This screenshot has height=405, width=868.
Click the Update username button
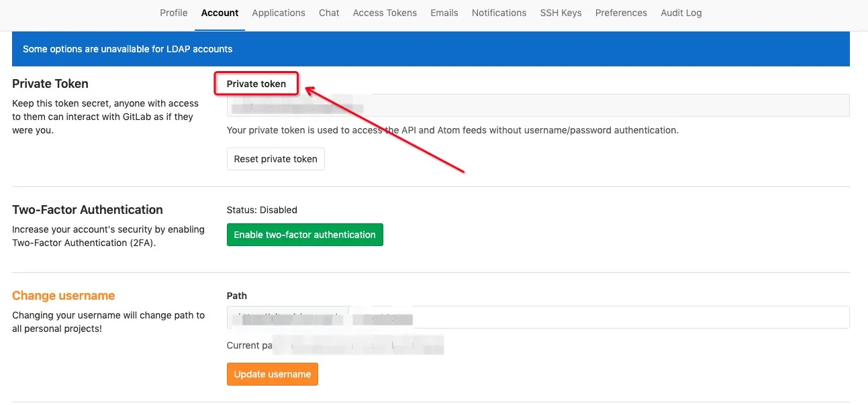pos(272,374)
